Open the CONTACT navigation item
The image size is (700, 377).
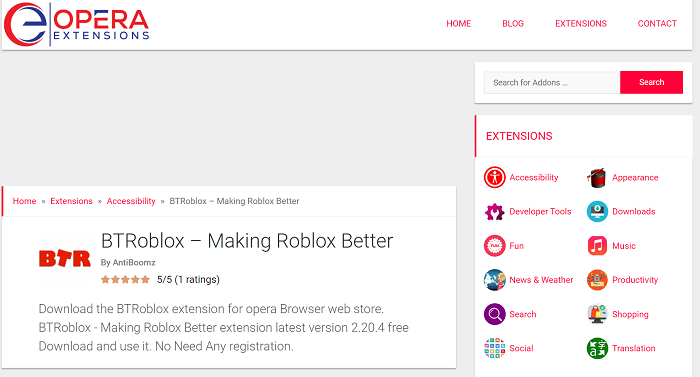[x=657, y=24]
